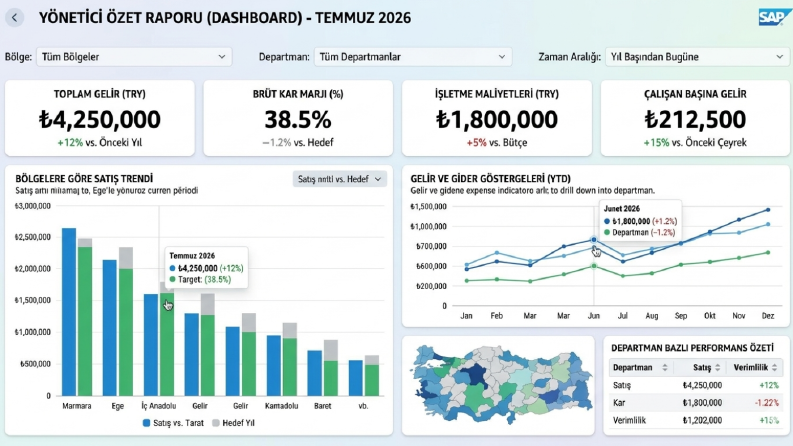
Task: Open the Departman dropdown
Action: point(413,57)
